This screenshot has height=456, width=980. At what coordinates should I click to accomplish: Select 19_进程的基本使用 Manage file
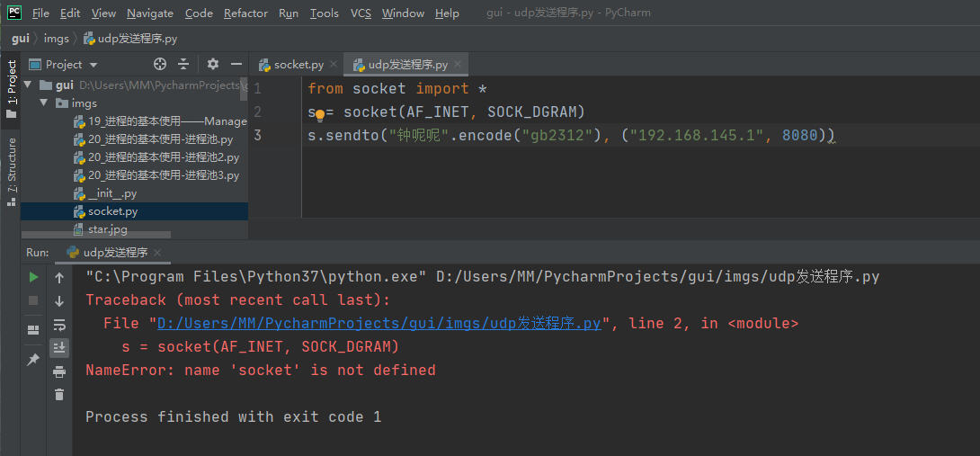pyautogui.click(x=160, y=121)
